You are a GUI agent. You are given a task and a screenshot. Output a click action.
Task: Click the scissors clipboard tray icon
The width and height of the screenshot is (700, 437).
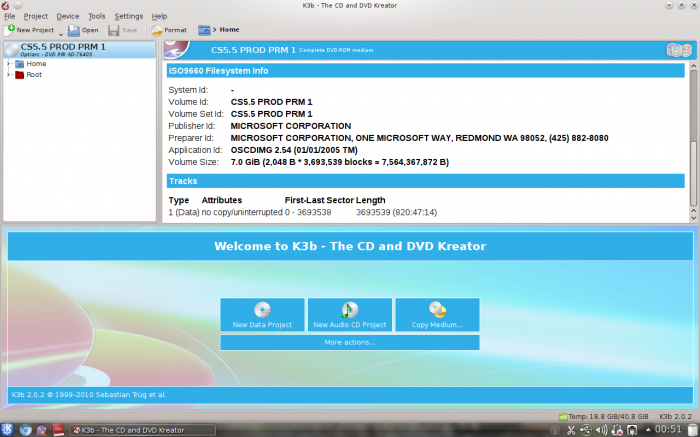tap(571, 430)
